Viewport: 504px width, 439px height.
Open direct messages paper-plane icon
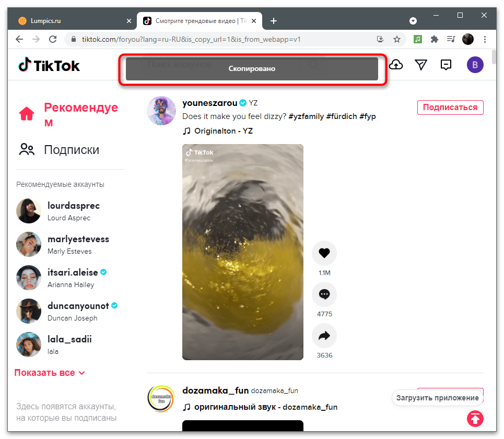click(x=421, y=65)
